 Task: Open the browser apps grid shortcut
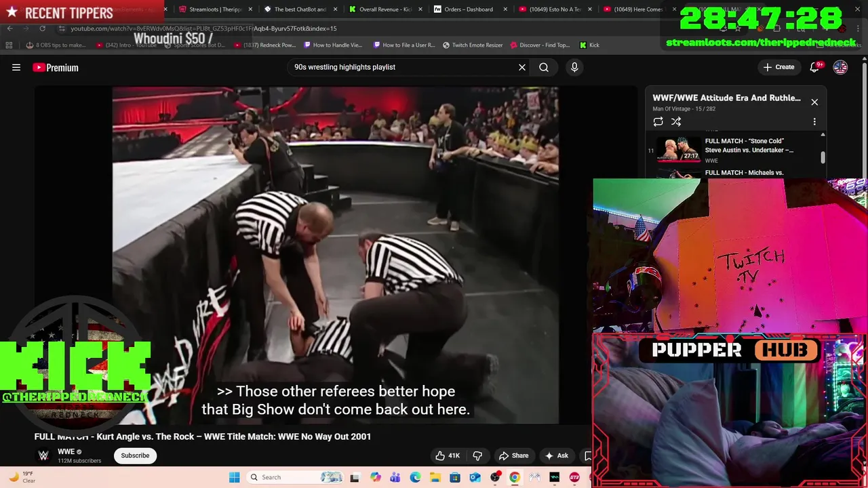tap(9, 45)
